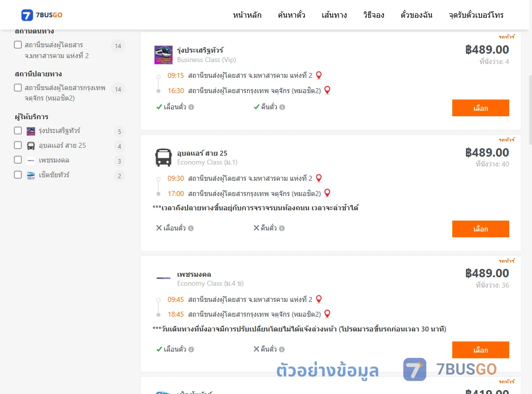Viewport: 532px width, 394px height.
Task: Filter by operator เชิดชัยทัวร์ checkbox
Action: point(18,175)
